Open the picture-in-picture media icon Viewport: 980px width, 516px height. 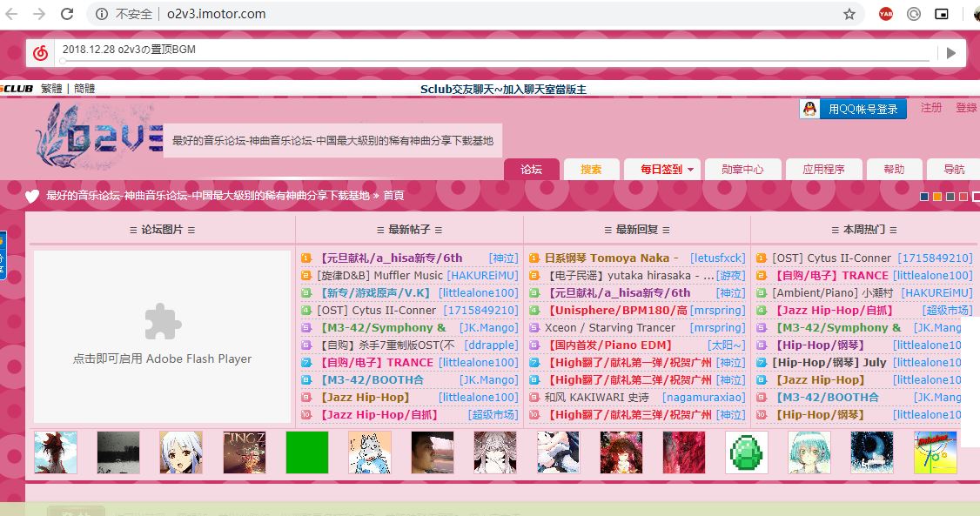click(941, 14)
